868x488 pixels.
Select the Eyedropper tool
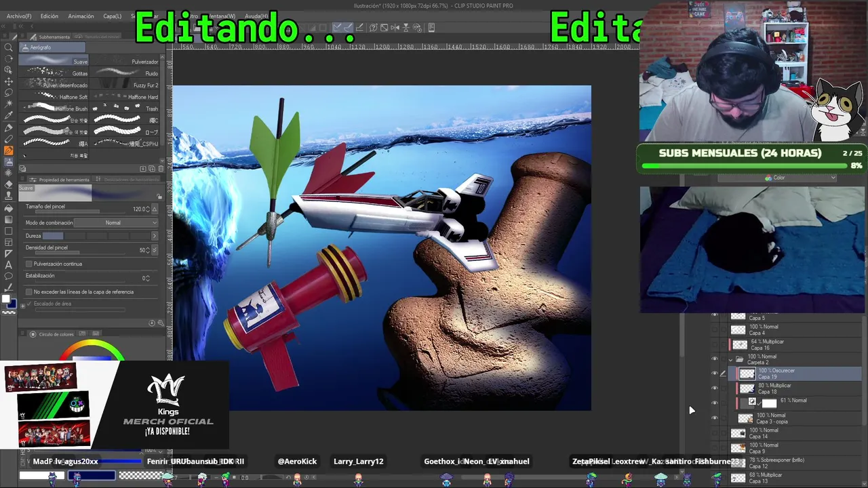tap(9, 115)
